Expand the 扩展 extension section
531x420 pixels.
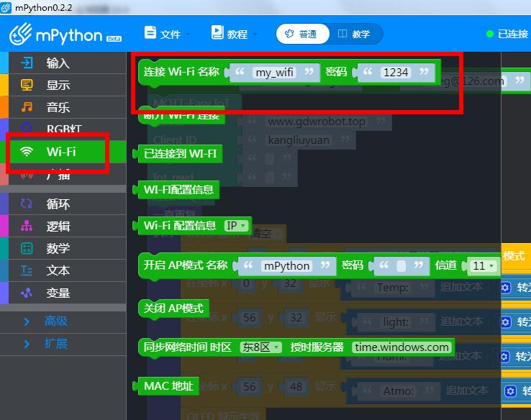pyautogui.click(x=63, y=344)
